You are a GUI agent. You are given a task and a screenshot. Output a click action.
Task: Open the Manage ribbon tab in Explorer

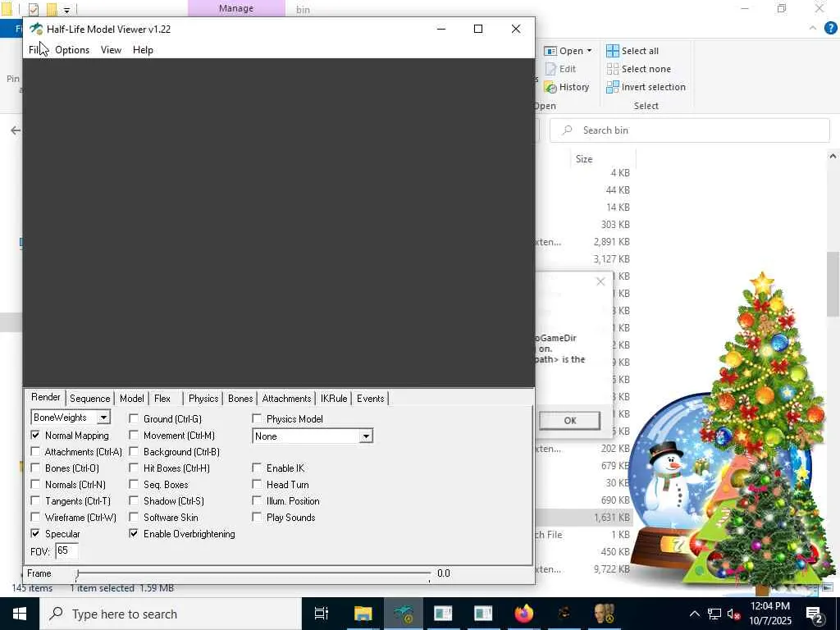tap(236, 8)
